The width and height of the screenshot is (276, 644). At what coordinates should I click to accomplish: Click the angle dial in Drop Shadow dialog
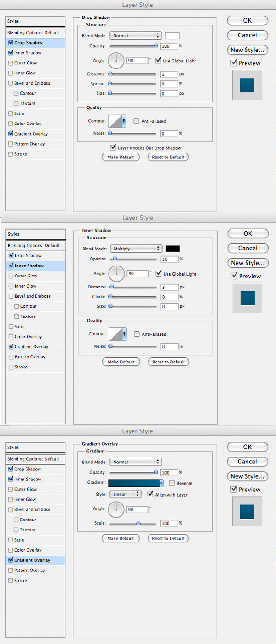116,61
